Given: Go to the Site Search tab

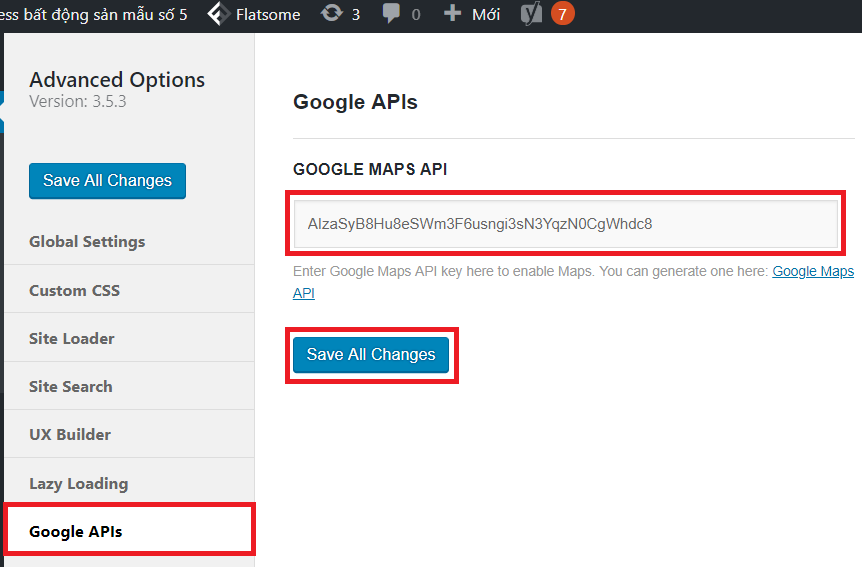Looking at the screenshot, I should pos(129,386).
